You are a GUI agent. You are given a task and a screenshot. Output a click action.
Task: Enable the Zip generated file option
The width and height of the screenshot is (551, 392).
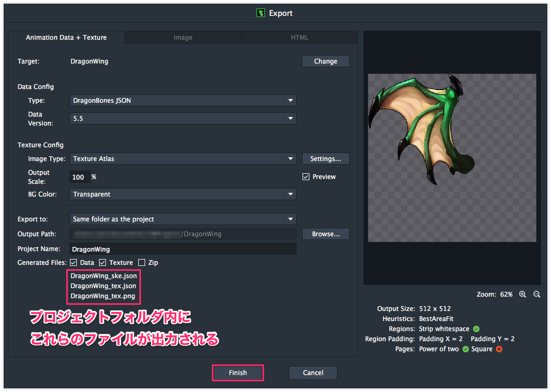tap(141, 262)
